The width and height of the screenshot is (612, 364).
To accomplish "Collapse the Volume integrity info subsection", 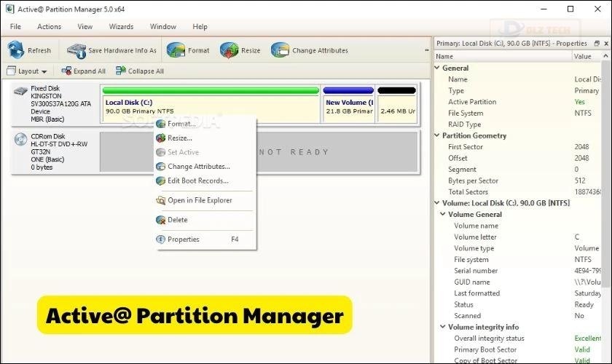I will 443,327.
